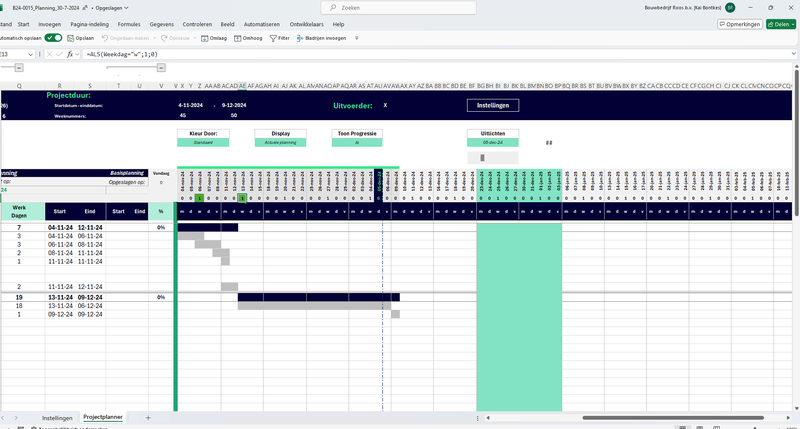Click the add new sheet plus icon
The image size is (800, 429).
tap(148, 418)
